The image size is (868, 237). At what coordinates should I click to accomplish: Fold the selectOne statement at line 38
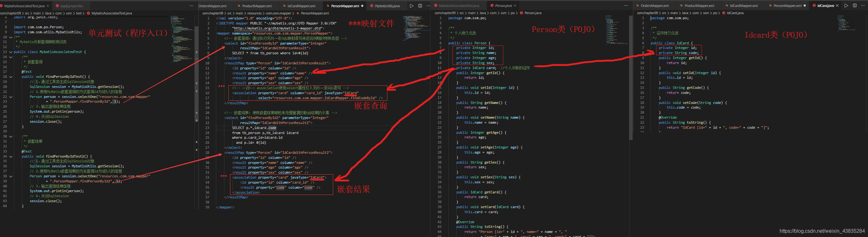click(x=11, y=176)
